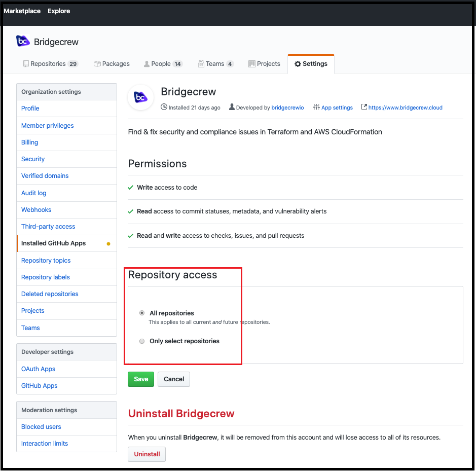Click the Bridgecrew organization name in header
The width and height of the screenshot is (476, 471).
click(56, 42)
